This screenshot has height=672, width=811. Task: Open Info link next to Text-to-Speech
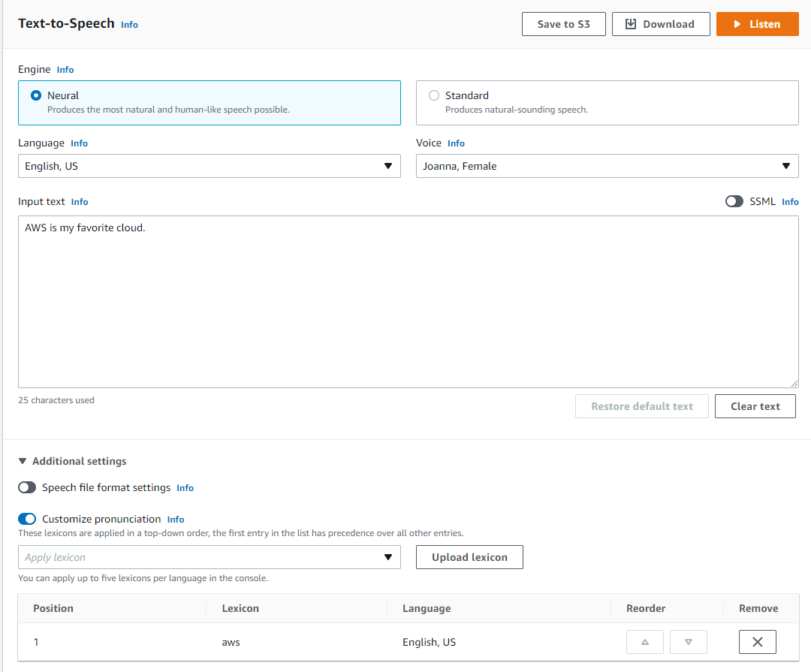[x=129, y=25]
